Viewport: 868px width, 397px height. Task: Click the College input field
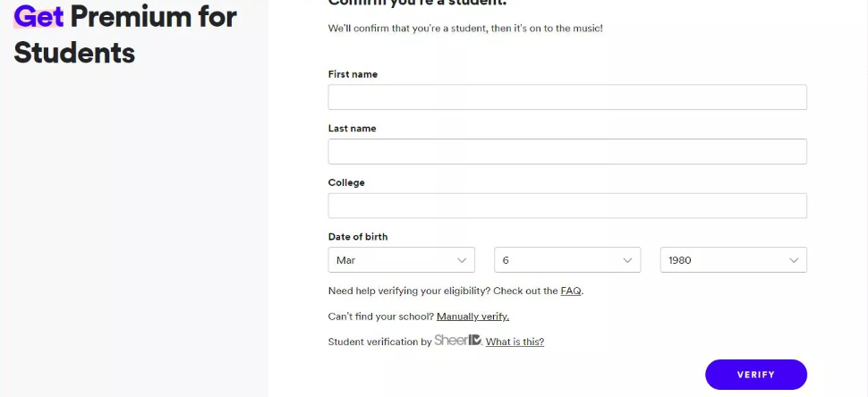[x=567, y=206]
